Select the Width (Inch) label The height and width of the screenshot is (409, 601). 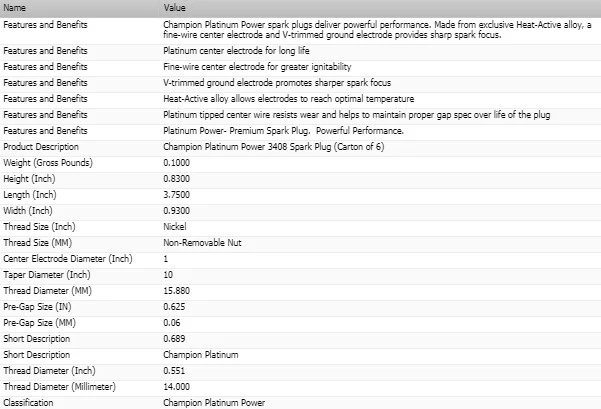(x=28, y=211)
